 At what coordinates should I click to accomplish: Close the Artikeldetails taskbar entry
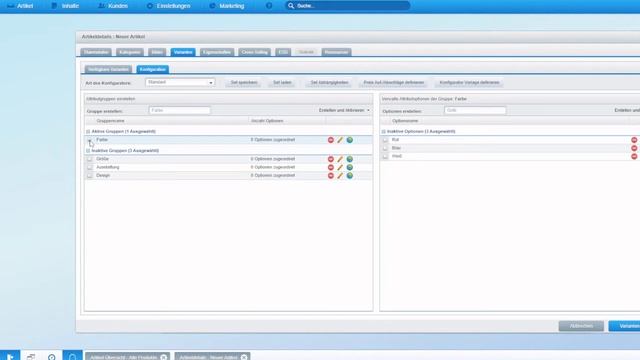(x=244, y=357)
